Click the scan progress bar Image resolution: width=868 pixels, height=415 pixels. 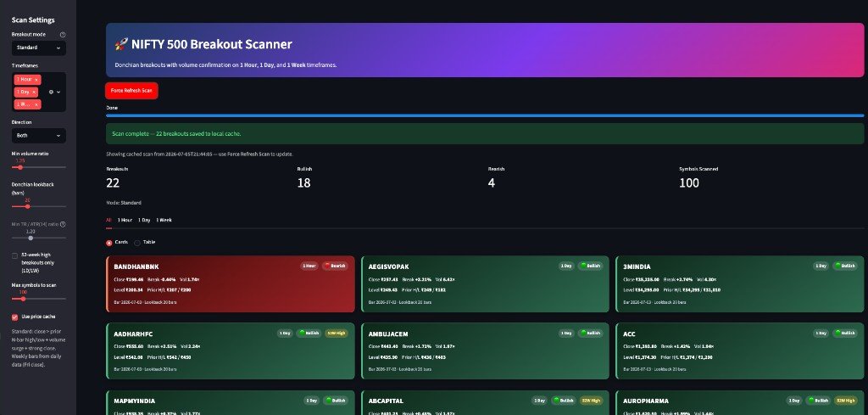point(485,115)
